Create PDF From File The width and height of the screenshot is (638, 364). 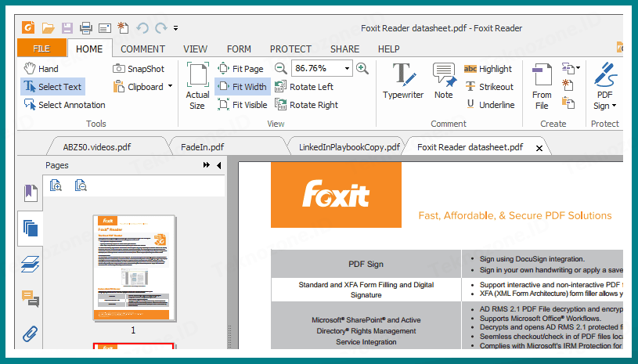click(x=542, y=86)
